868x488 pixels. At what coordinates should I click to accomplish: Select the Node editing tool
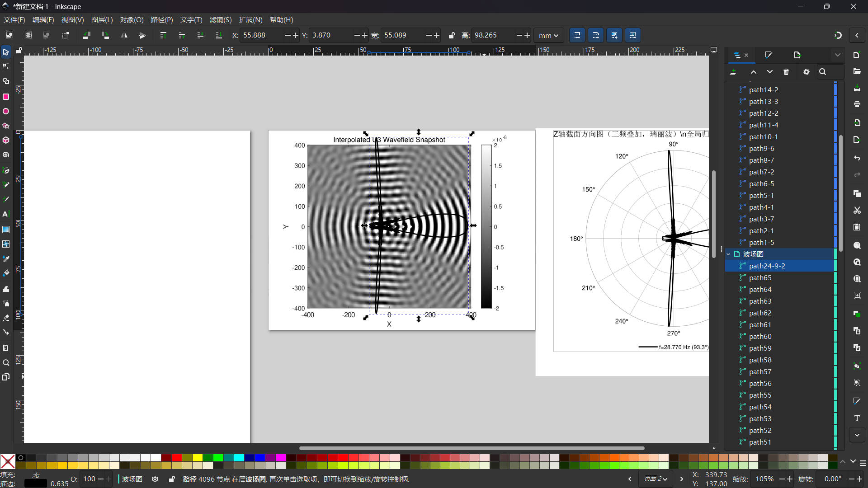[x=6, y=66]
